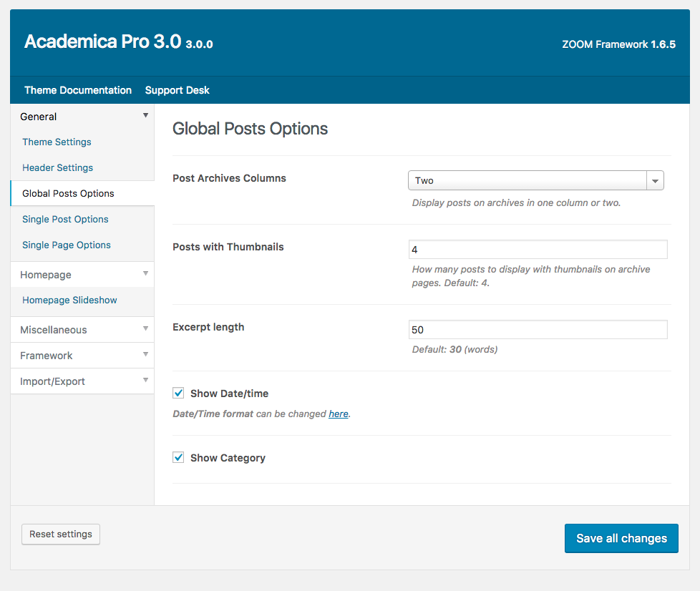
Task: Open Single Page Options
Action: [67, 245]
